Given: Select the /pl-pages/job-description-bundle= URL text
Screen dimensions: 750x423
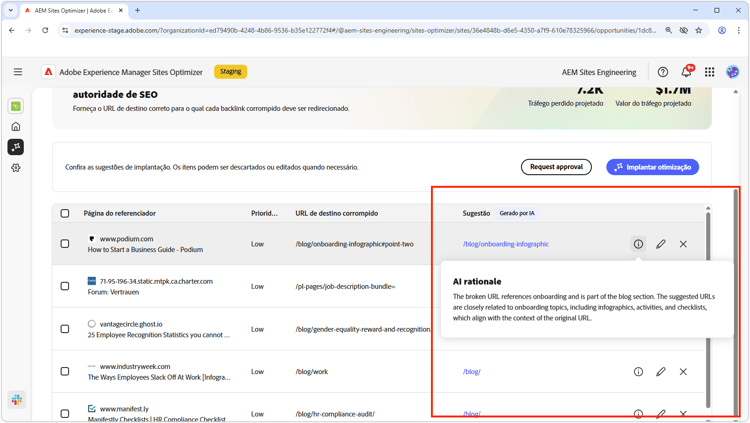Looking at the screenshot, I should click(x=345, y=286).
